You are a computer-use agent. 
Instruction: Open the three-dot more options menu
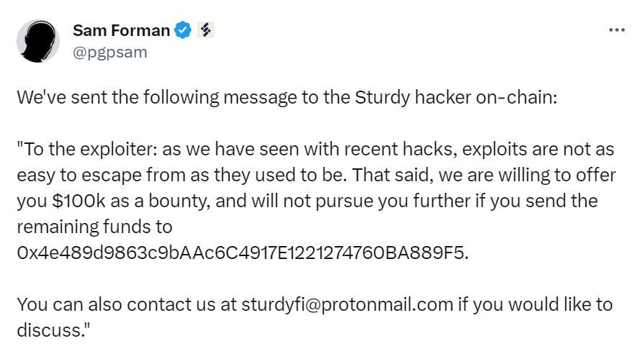[x=617, y=30]
